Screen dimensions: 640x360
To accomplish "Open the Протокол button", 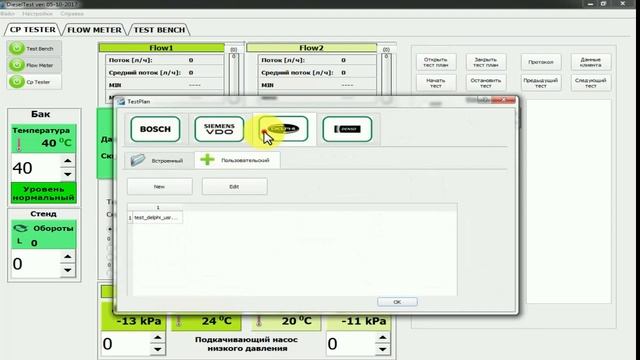I will (x=541, y=62).
